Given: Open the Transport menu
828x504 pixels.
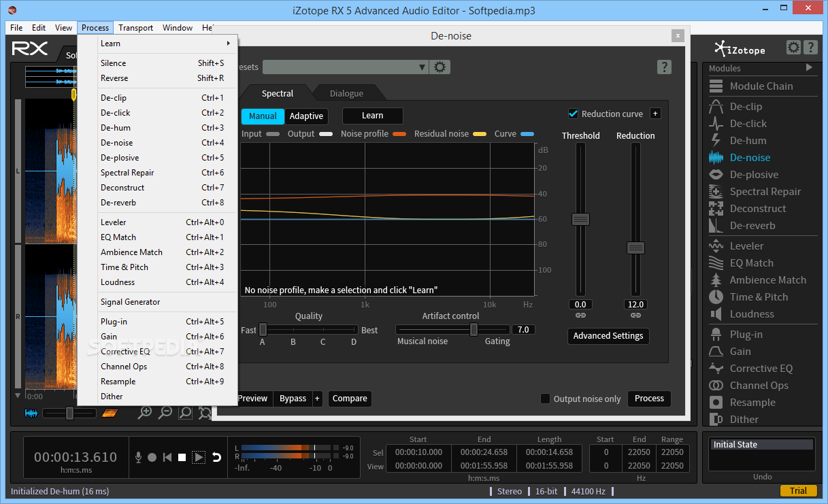Looking at the screenshot, I should [135, 28].
